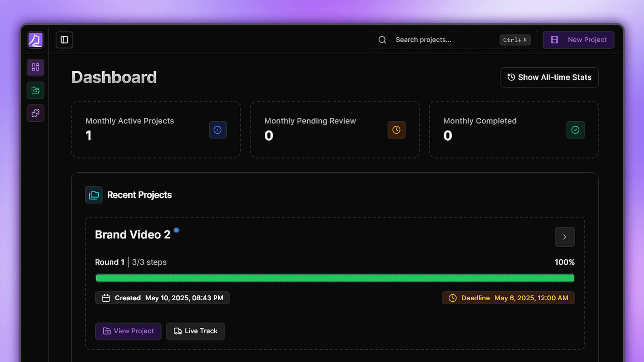Viewport: 644px width, 362px height.
Task: Click the magnifier search icon
Action: [x=382, y=40]
